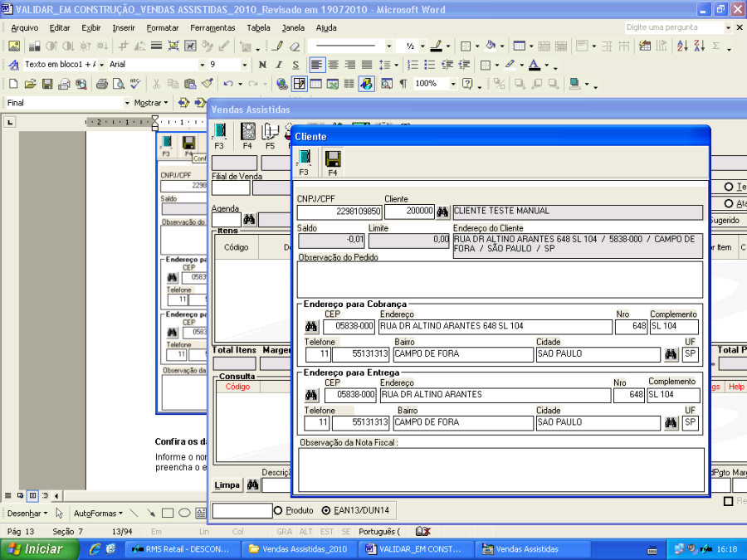Select the table Eraser tool
Image resolution: width=747 pixels, height=560 pixels.
click(295, 46)
